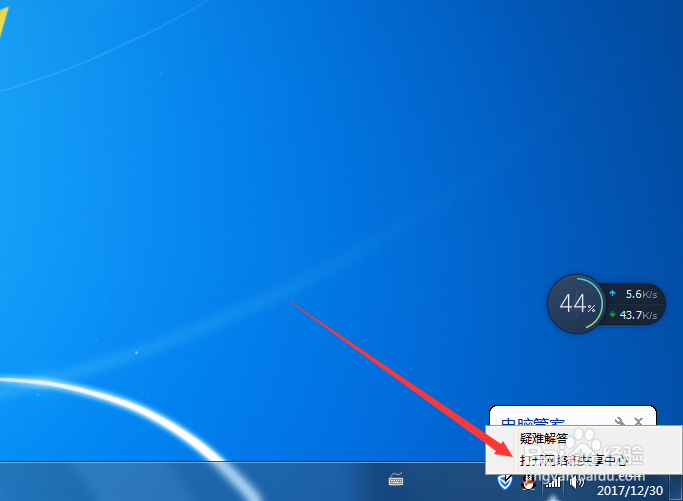683x501 pixels.
Task: Open the wrench settings icon in 电脑管家 popup
Action: (x=620, y=421)
